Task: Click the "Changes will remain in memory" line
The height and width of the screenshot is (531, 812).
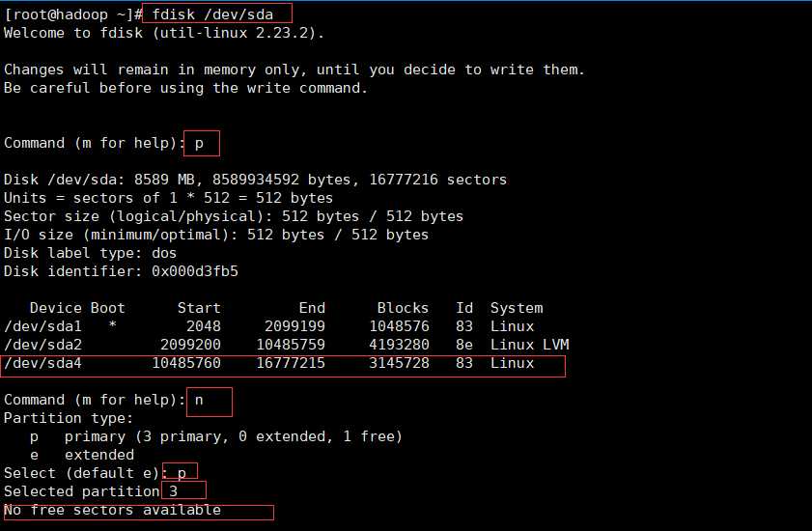Action: click(294, 70)
